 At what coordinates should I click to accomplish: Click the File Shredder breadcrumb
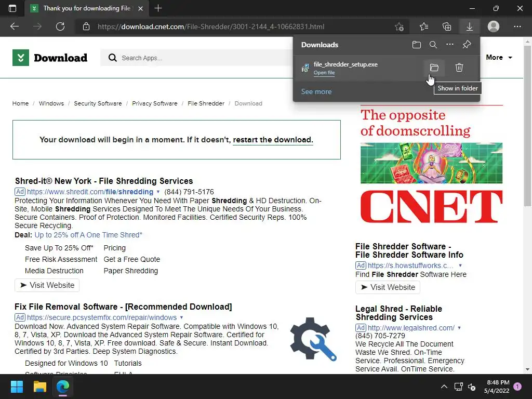[x=206, y=103]
